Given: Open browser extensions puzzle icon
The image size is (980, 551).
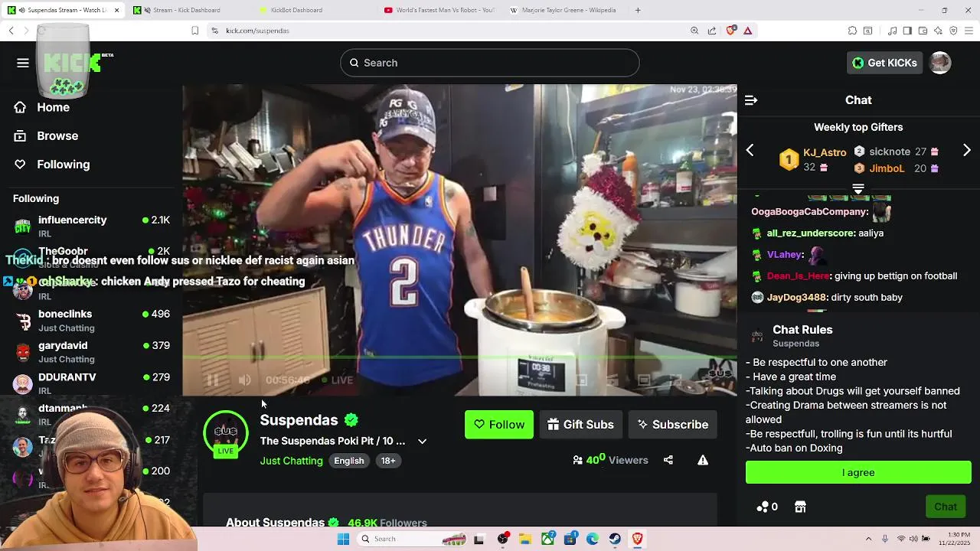Looking at the screenshot, I should click(x=852, y=31).
